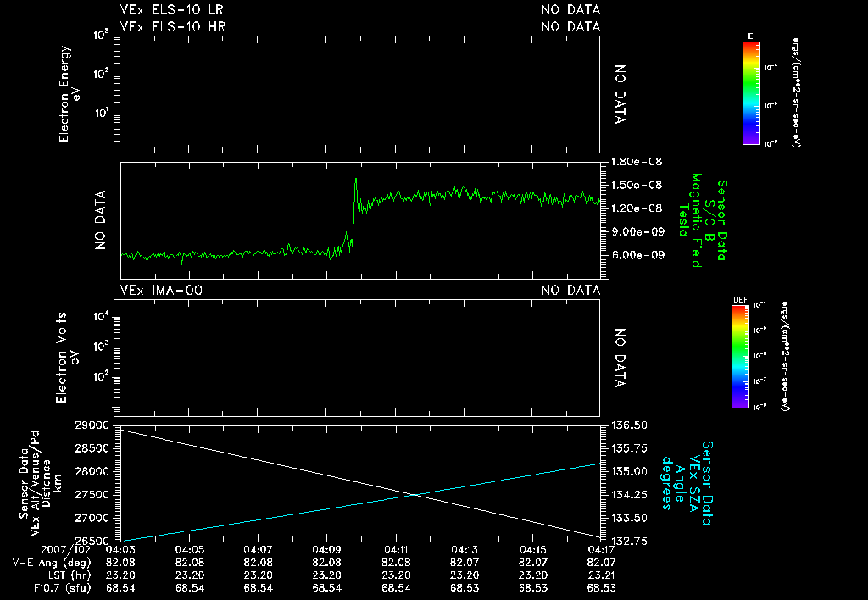Click the 10^4 tick on Electron Volts axis
The width and height of the screenshot is (868, 600).
tap(103, 317)
